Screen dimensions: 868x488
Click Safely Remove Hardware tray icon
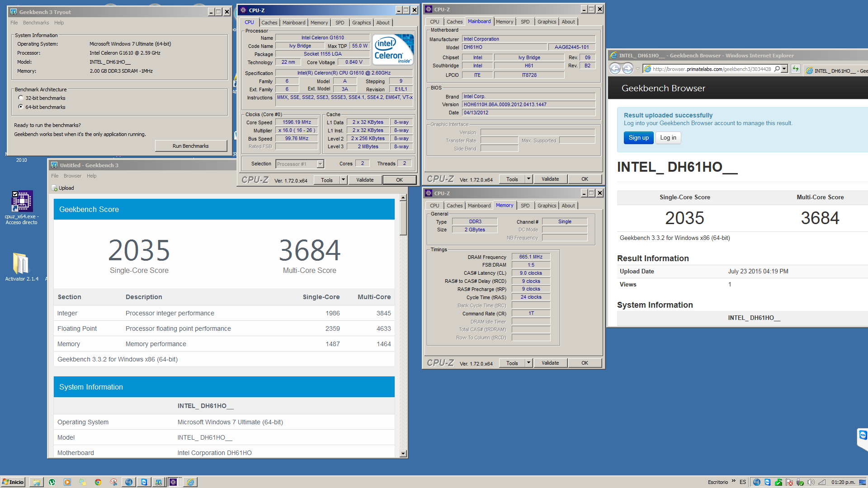[x=800, y=482]
